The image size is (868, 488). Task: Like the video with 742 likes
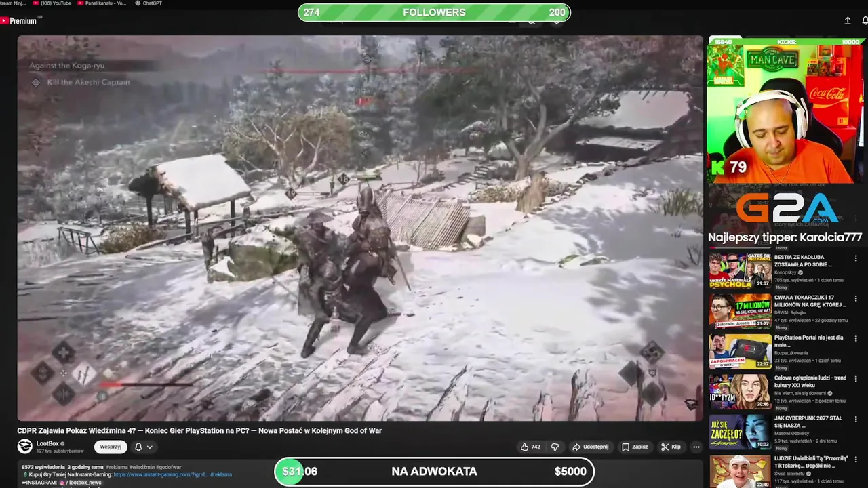pyautogui.click(x=530, y=447)
